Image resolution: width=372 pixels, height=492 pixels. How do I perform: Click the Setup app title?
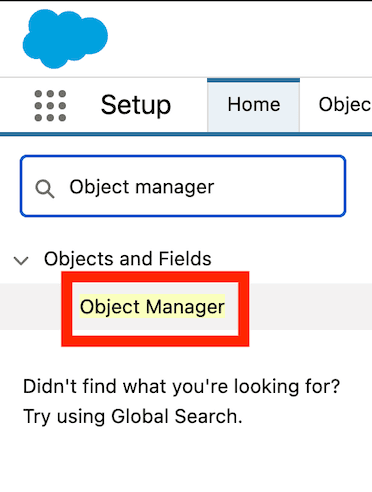136,105
